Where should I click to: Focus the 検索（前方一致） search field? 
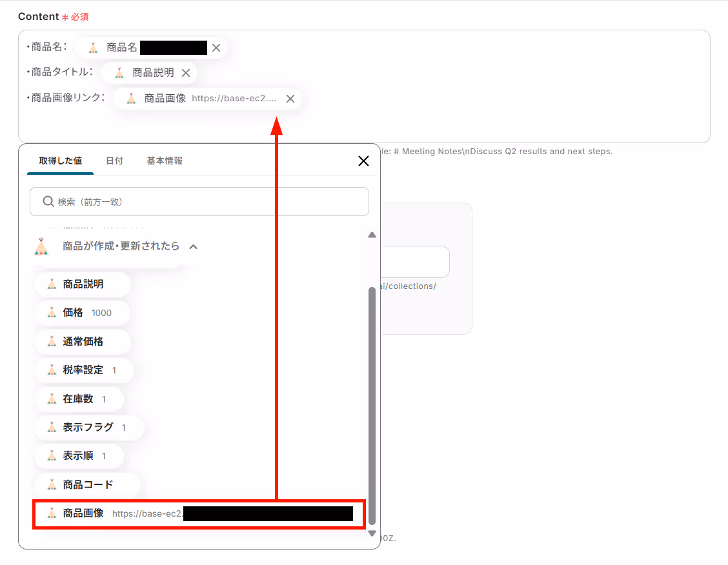[199, 202]
